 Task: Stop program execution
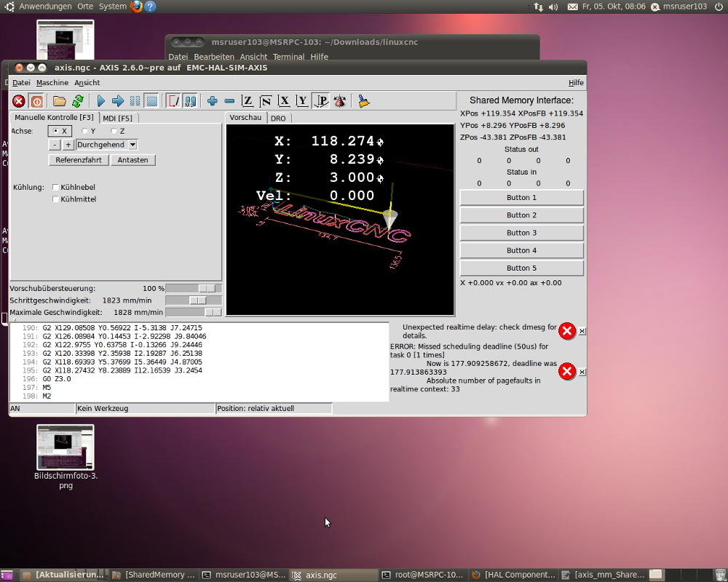pos(152,101)
